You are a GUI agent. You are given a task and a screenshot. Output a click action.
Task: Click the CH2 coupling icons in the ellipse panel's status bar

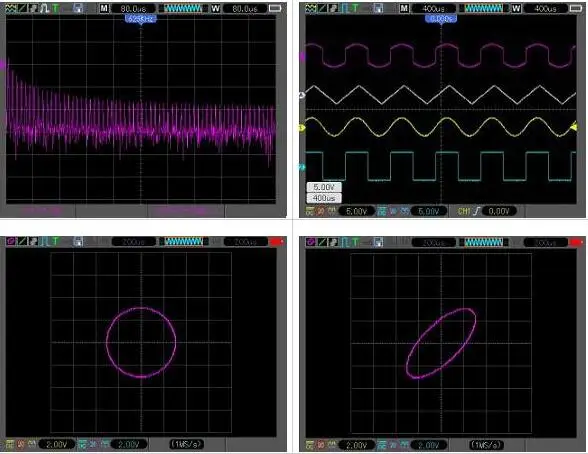pyautogui.click(x=393, y=445)
